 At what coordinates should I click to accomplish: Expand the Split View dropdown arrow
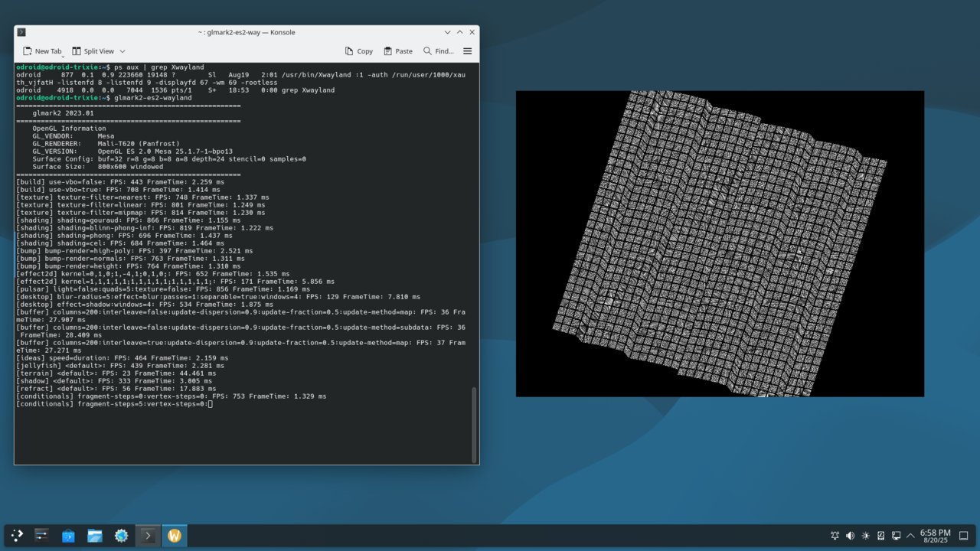[122, 51]
